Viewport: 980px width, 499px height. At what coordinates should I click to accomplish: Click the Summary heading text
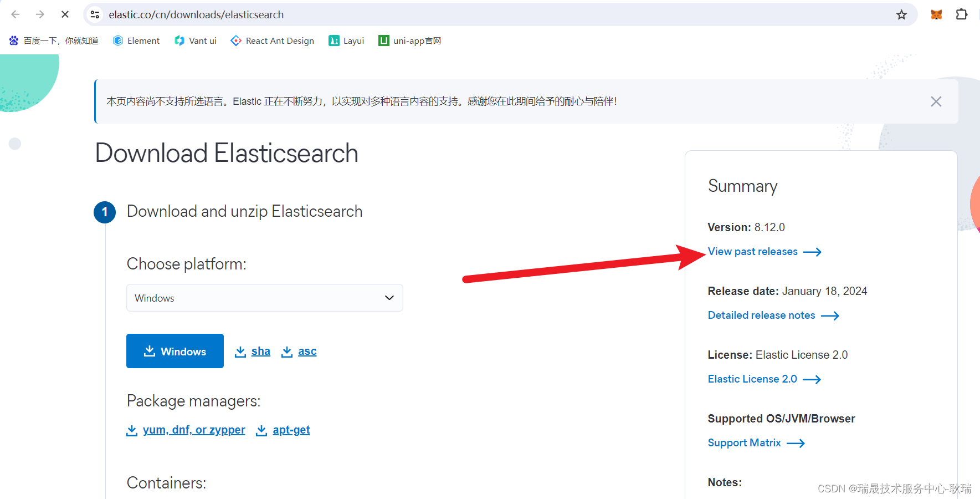click(x=742, y=186)
